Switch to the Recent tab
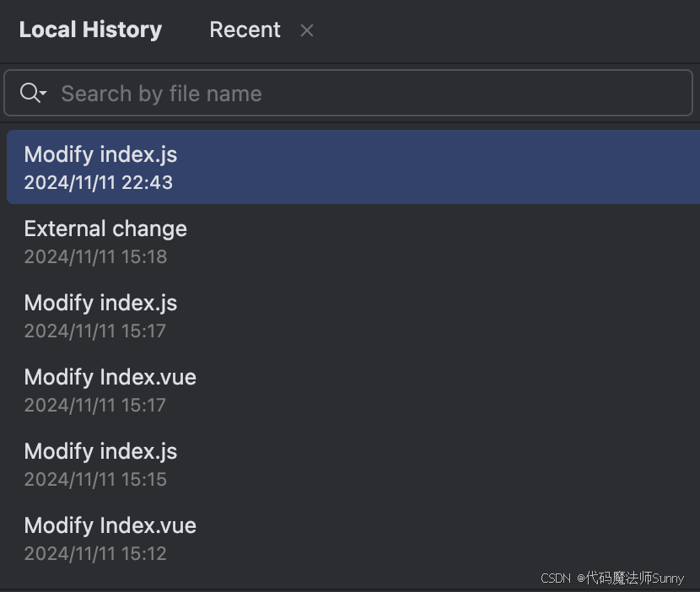This screenshot has height=592, width=700. point(245,30)
